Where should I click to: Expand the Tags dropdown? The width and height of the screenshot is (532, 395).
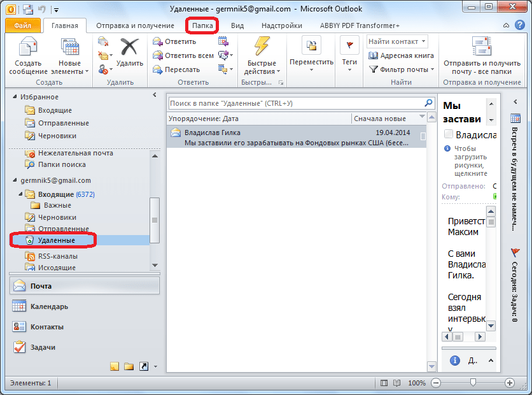(x=349, y=69)
